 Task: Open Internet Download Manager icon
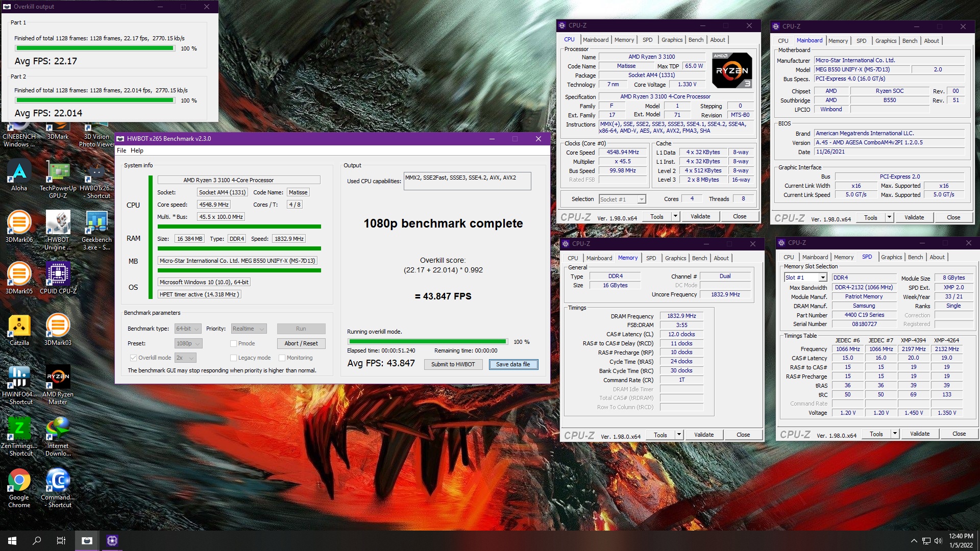(x=58, y=437)
